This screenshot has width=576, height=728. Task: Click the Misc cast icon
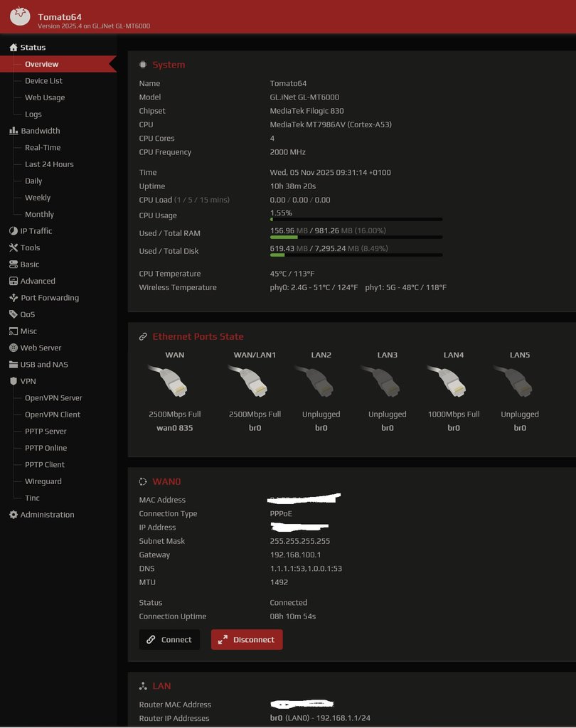[x=14, y=331]
